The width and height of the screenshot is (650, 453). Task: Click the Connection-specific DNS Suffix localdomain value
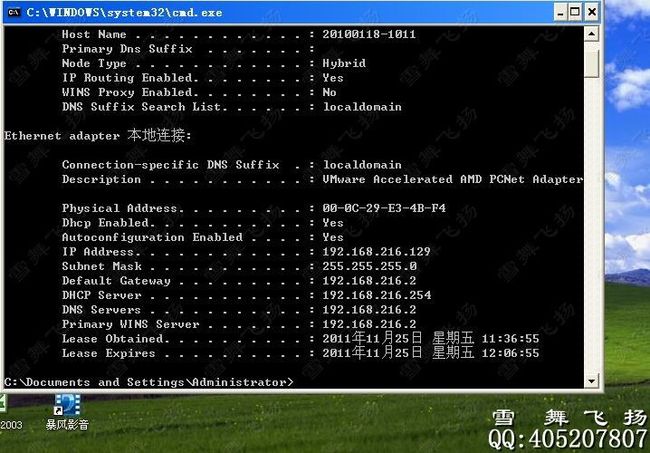click(362, 165)
